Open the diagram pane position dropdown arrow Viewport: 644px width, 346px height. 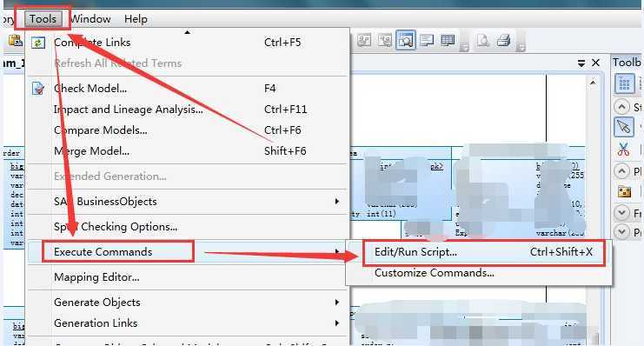(581, 63)
